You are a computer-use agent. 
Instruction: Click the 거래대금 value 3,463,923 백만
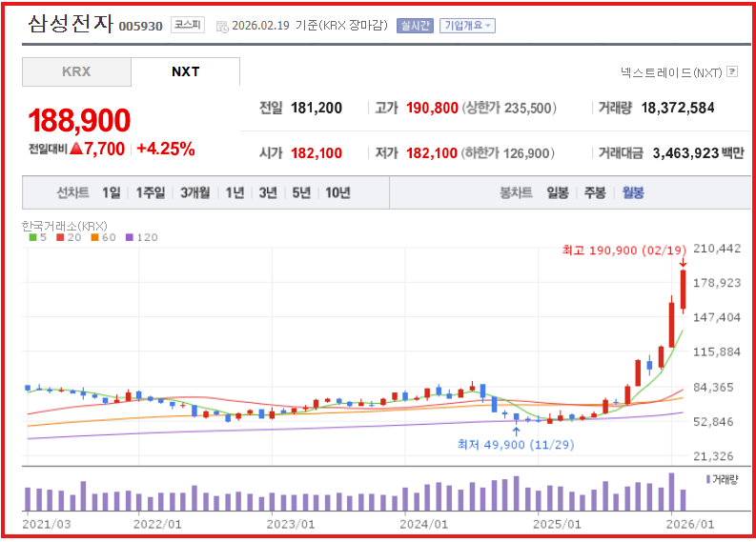coord(698,153)
